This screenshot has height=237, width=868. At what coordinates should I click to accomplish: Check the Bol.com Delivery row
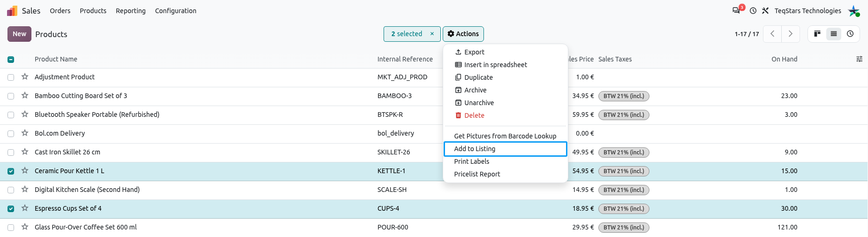point(11,134)
